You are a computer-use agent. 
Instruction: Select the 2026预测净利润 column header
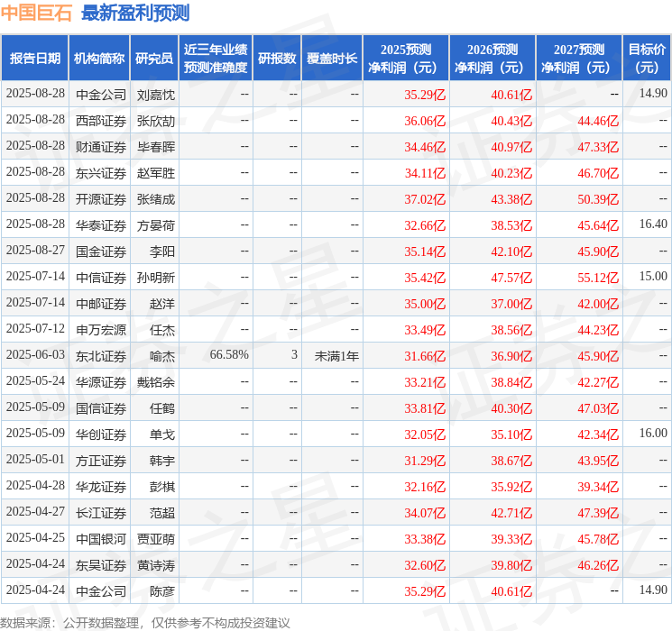coord(492,59)
